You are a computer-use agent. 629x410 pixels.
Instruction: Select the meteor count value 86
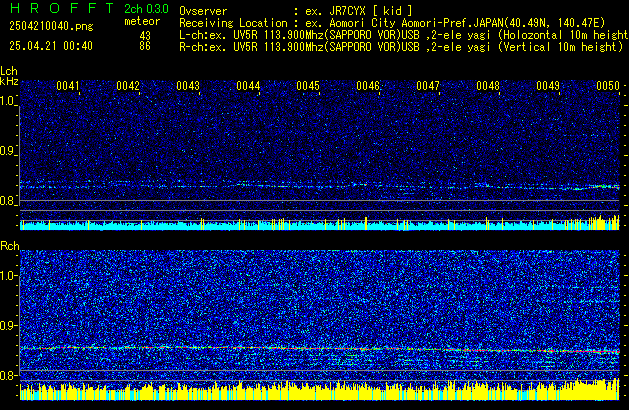pyautogui.click(x=145, y=46)
